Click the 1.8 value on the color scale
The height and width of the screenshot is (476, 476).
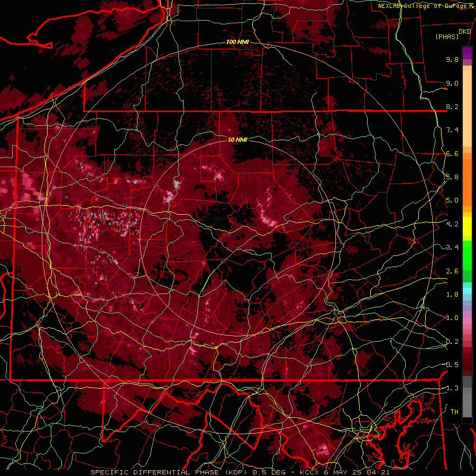[452, 295]
